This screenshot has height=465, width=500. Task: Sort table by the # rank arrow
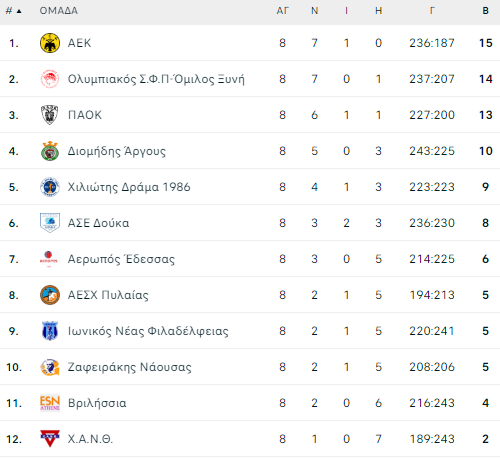tap(19, 11)
